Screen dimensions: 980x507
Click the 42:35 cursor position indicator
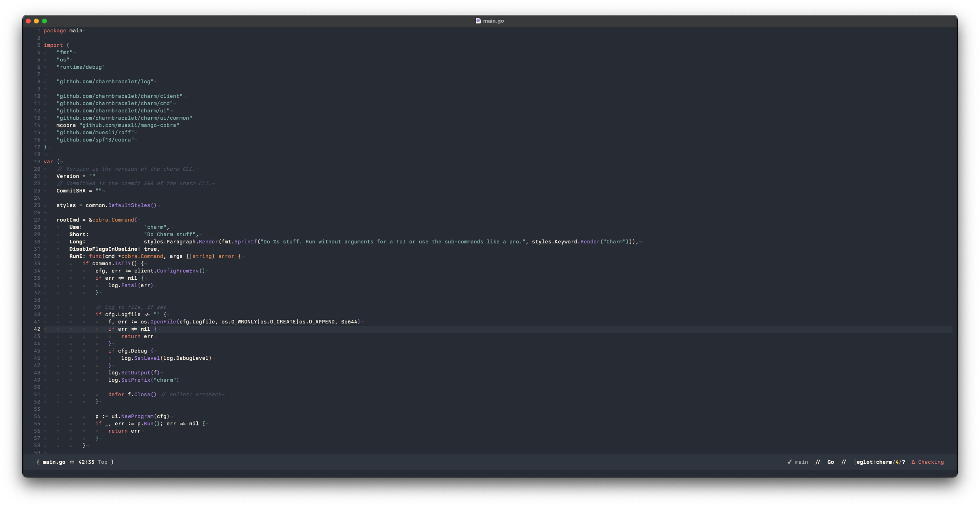[x=86, y=462]
